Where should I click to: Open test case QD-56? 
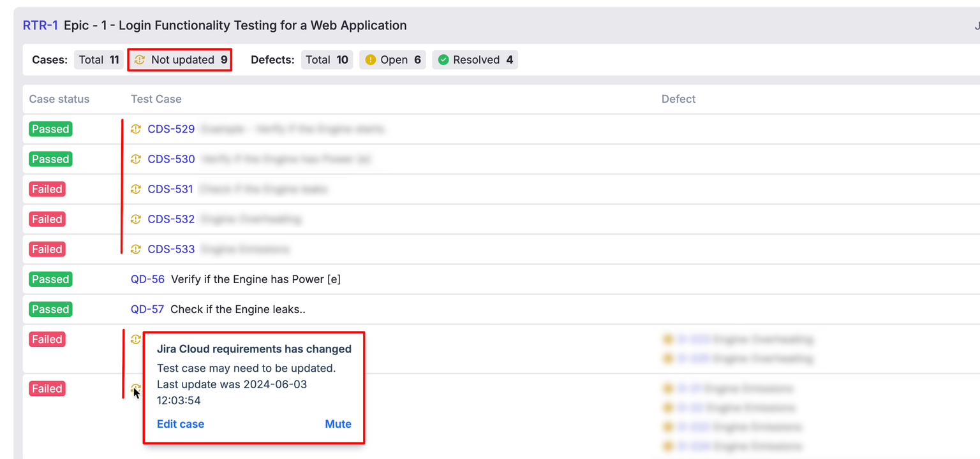click(x=147, y=279)
